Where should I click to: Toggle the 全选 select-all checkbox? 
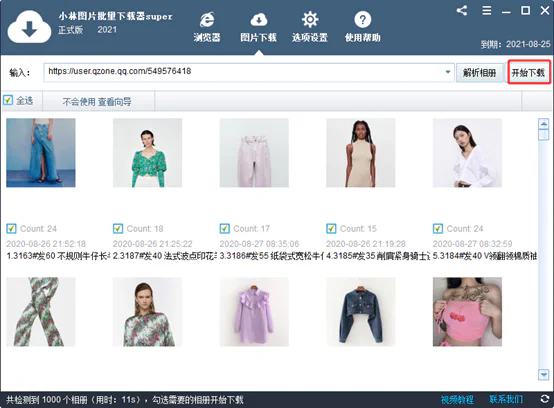[8, 100]
